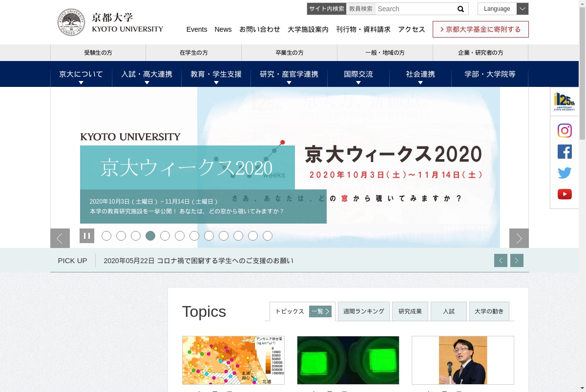Open the YouTube icon in sidebar
586x392 pixels.
(565, 194)
